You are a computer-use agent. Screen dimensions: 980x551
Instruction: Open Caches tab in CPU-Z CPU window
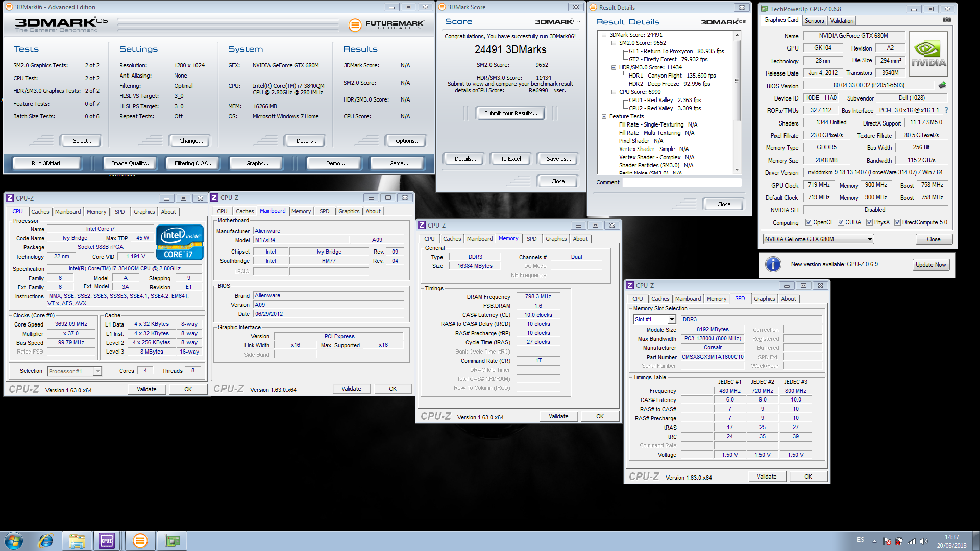(x=40, y=212)
